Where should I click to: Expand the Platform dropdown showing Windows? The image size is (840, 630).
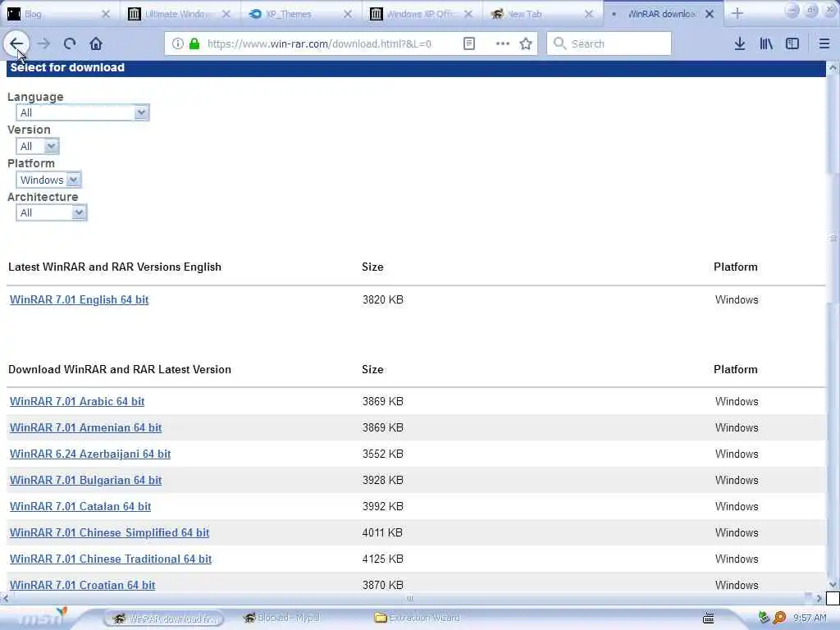pyautogui.click(x=48, y=180)
